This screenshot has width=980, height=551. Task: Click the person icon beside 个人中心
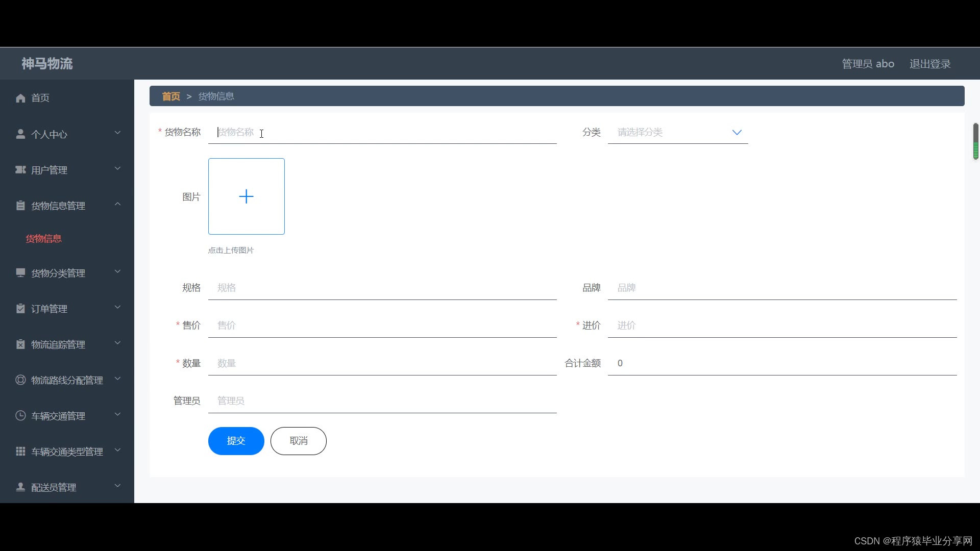click(x=20, y=134)
